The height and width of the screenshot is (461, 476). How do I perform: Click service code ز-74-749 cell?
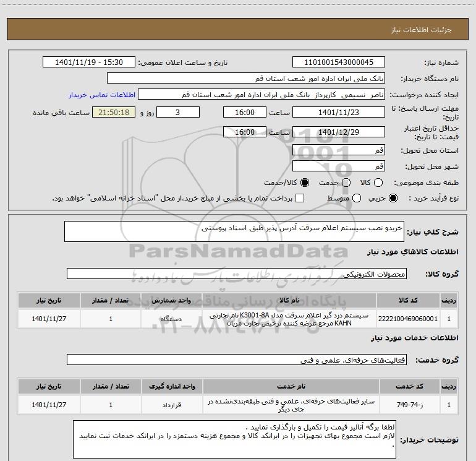pos(409,405)
